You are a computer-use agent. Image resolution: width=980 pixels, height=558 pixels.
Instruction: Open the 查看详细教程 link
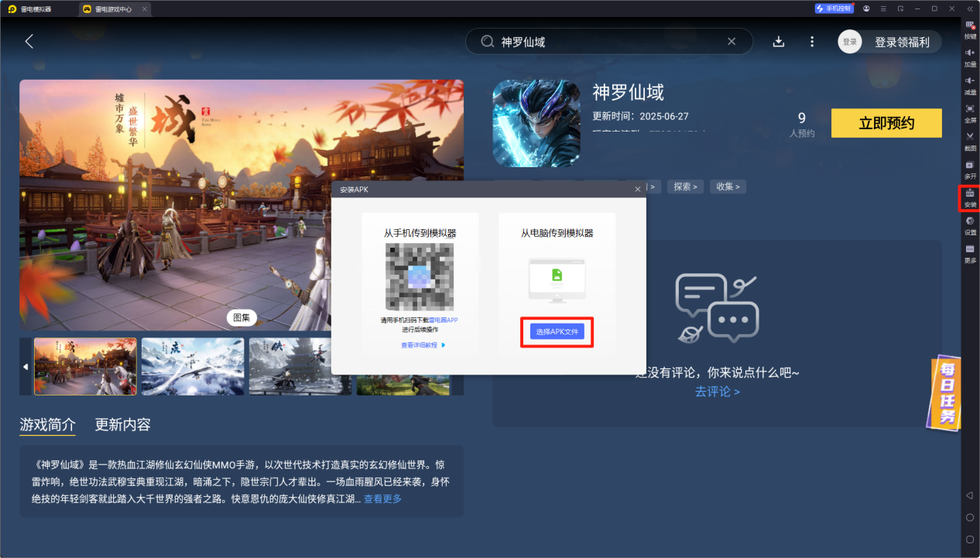point(423,345)
